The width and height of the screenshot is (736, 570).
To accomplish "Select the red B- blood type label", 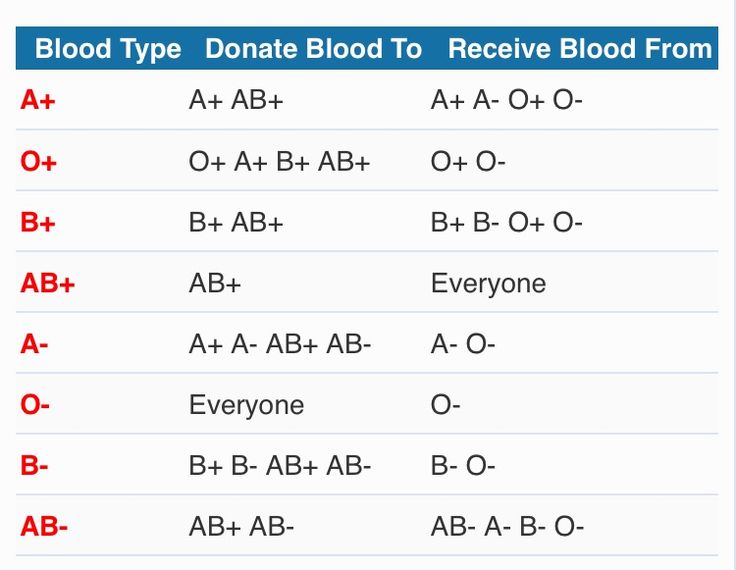I will (34, 466).
